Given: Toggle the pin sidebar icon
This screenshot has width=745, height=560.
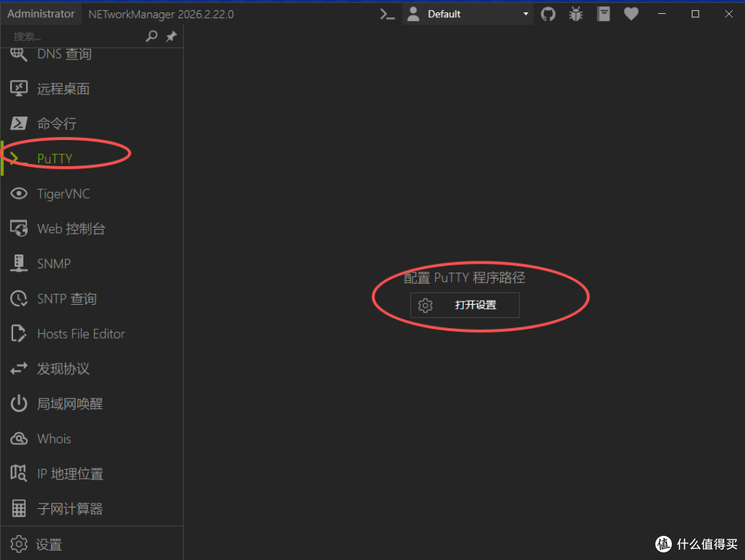Looking at the screenshot, I should coord(171,36).
